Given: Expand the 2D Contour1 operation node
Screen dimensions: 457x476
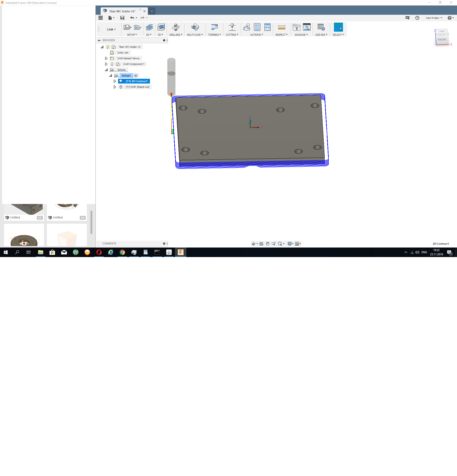Looking at the screenshot, I should click(x=115, y=81).
